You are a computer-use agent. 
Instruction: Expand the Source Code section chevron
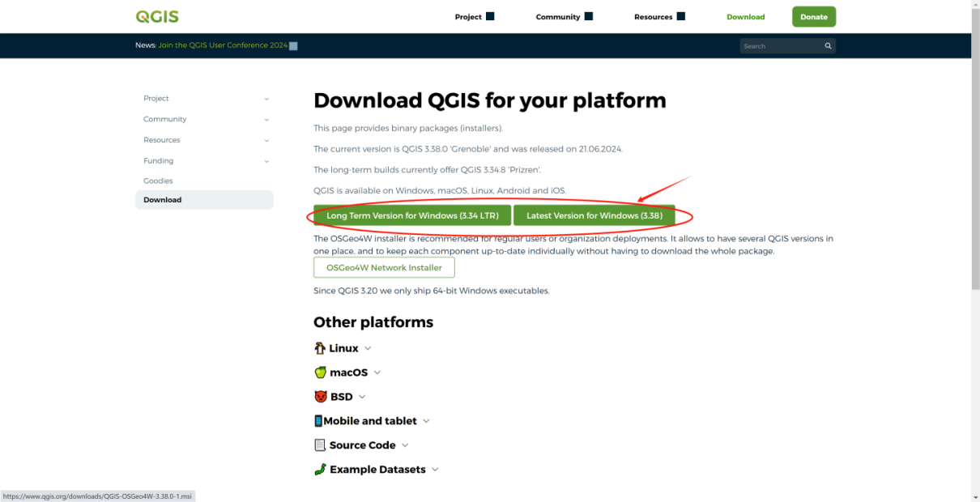405,445
